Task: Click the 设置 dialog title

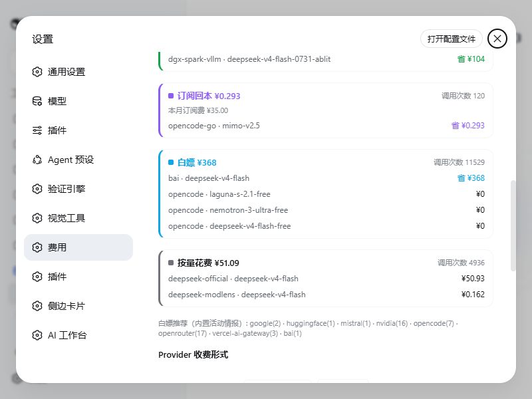Action: click(43, 39)
